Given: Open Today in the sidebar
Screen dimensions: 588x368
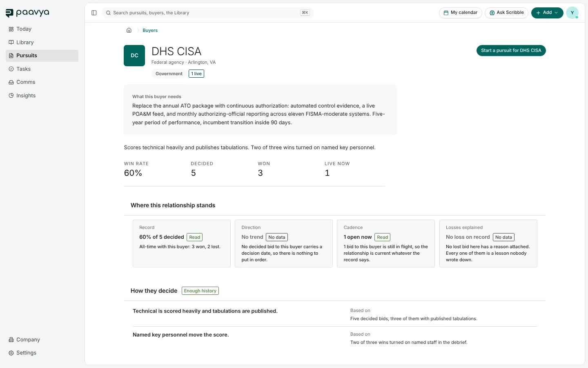Looking at the screenshot, I should click(42, 29).
